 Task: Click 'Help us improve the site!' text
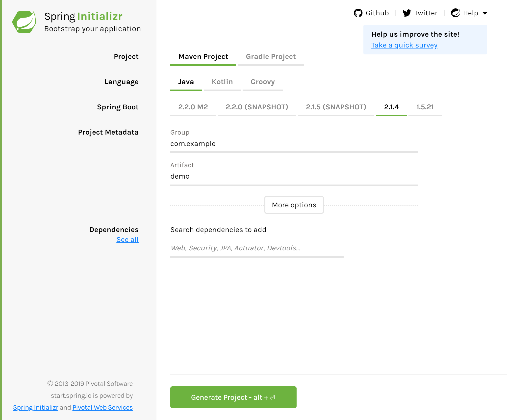click(415, 34)
